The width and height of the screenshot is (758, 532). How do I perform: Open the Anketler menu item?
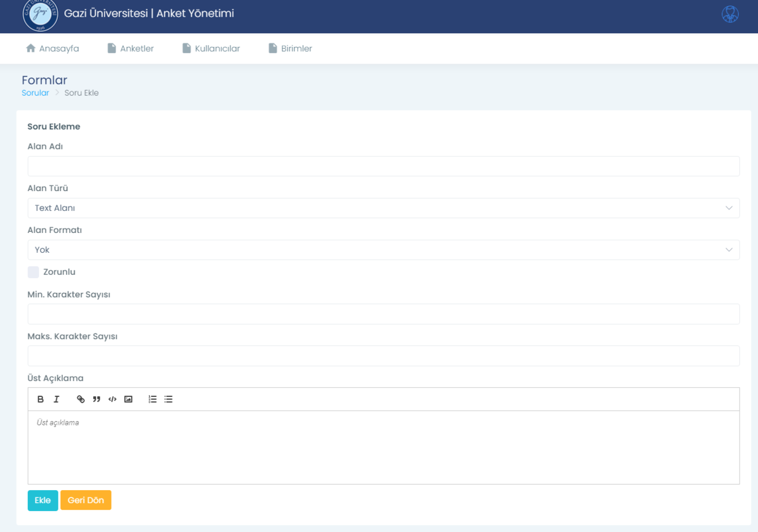131,49
